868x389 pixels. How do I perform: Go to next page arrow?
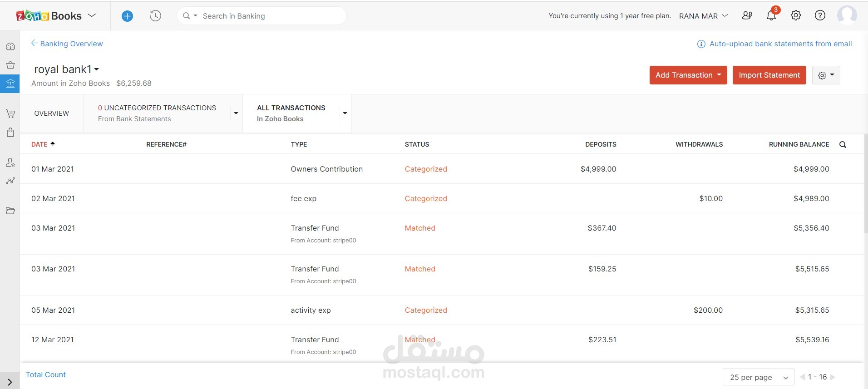pyautogui.click(x=833, y=377)
